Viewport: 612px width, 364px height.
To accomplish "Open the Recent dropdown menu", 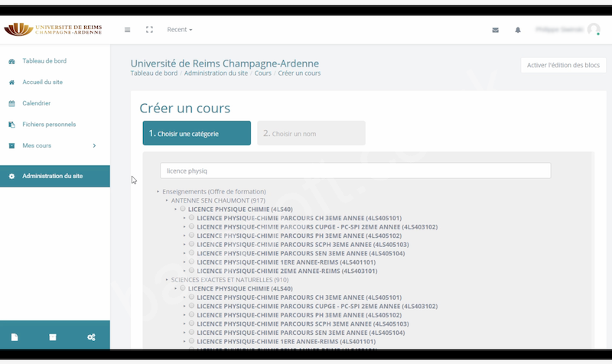I will [x=180, y=30].
